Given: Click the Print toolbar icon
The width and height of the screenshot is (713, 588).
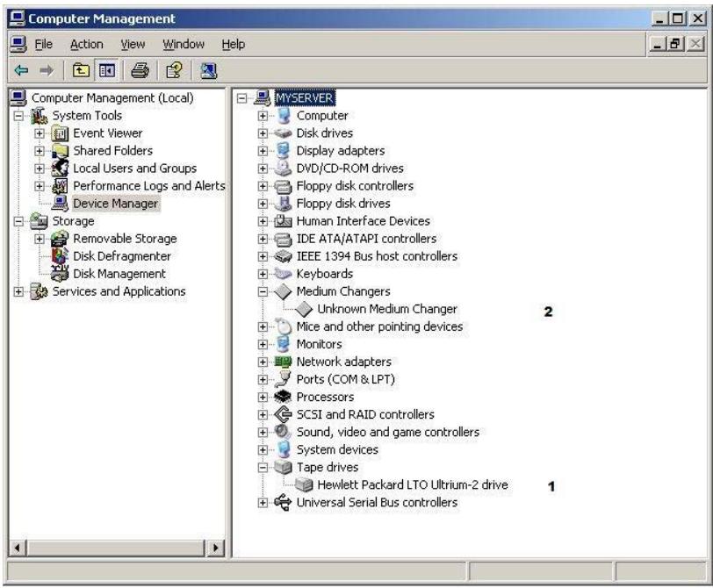Looking at the screenshot, I should tap(140, 70).
